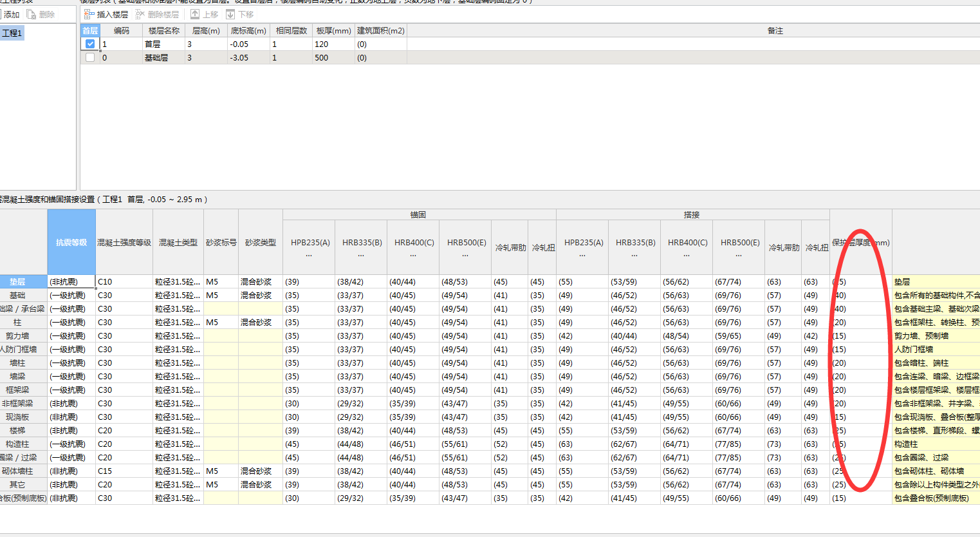Click remark cell reading 构造柱

click(x=936, y=444)
